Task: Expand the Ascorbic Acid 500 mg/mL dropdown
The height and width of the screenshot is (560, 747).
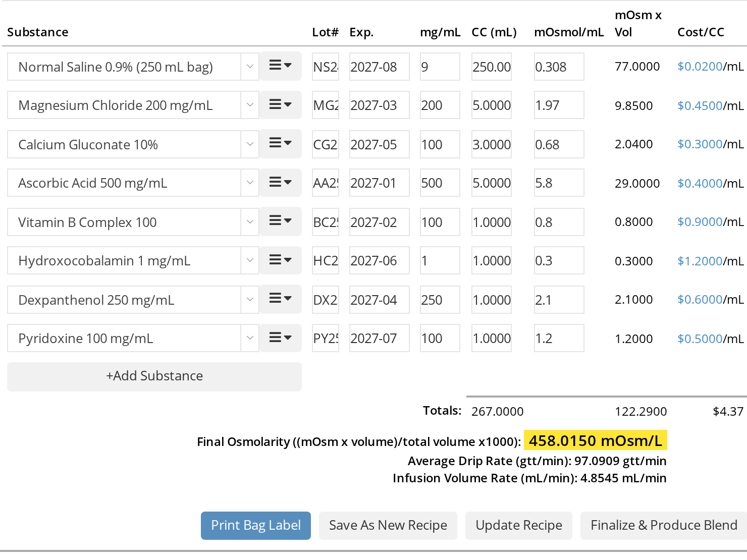Action: click(250, 183)
